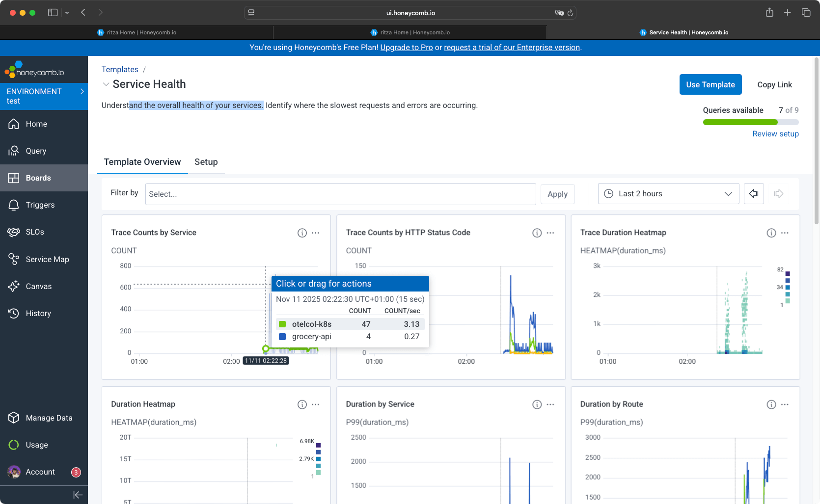The height and width of the screenshot is (504, 820).
Task: Open the SLOs section
Action: coord(35,232)
